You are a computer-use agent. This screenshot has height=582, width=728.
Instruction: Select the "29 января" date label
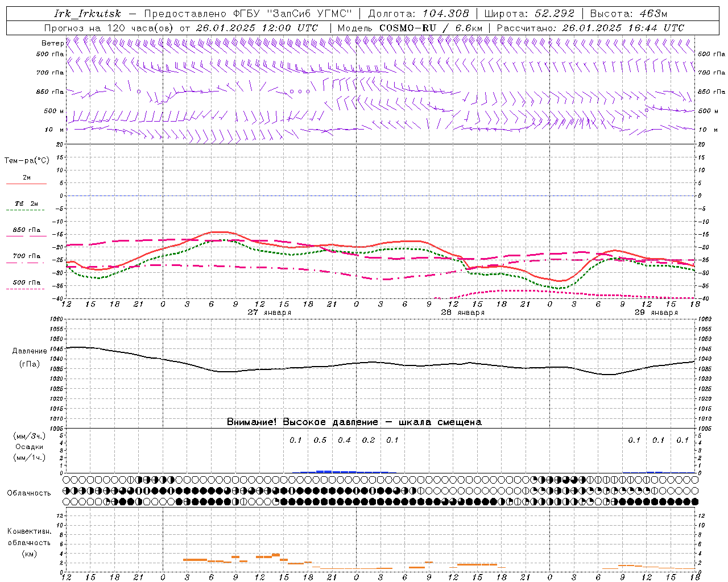point(656,313)
